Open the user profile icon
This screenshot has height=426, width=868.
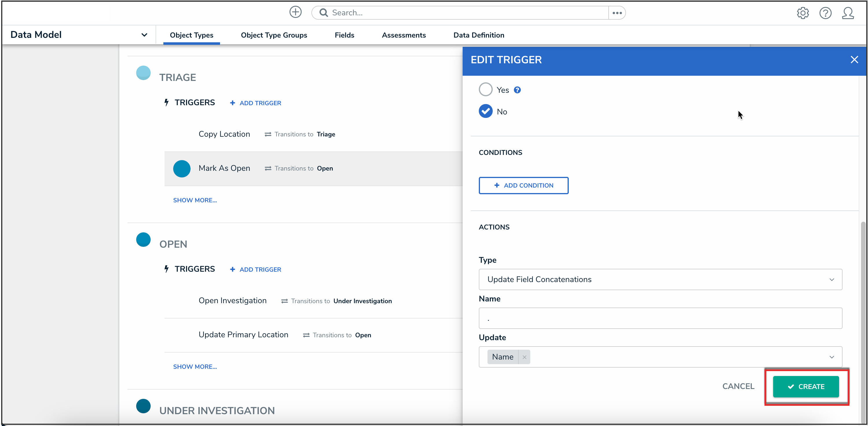pos(848,13)
